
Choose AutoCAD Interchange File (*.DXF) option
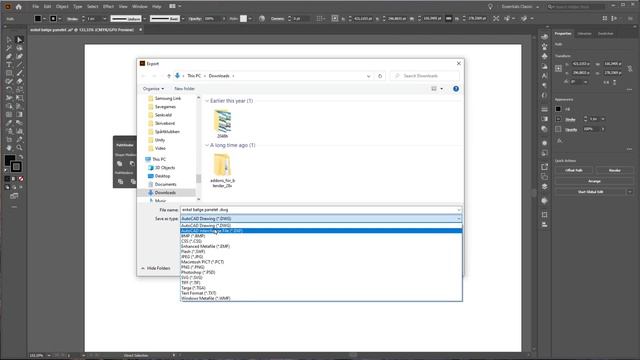coord(321,231)
